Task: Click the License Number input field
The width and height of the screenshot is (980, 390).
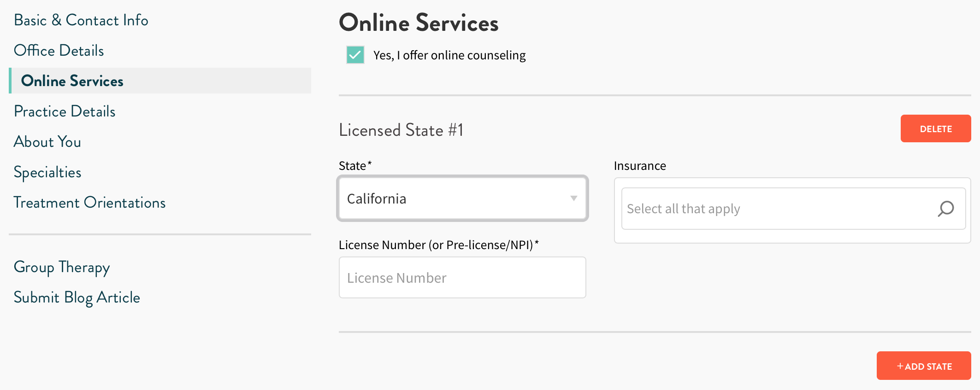Action: pos(462,278)
